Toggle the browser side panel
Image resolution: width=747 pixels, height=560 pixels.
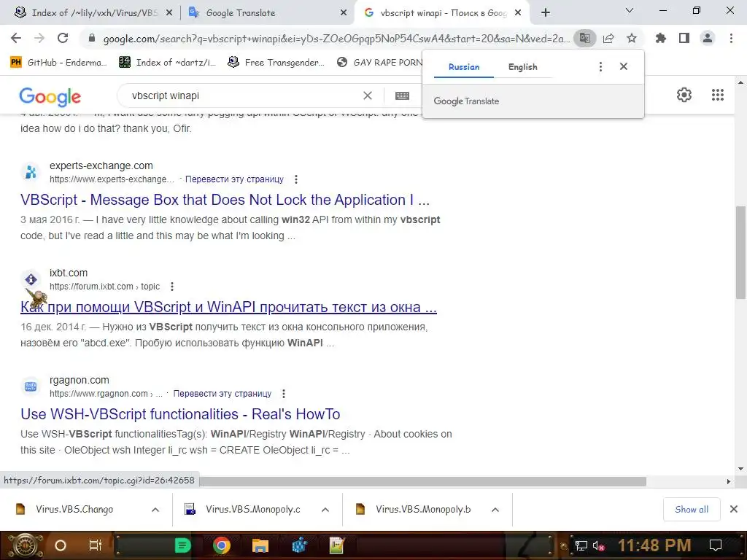pos(684,38)
